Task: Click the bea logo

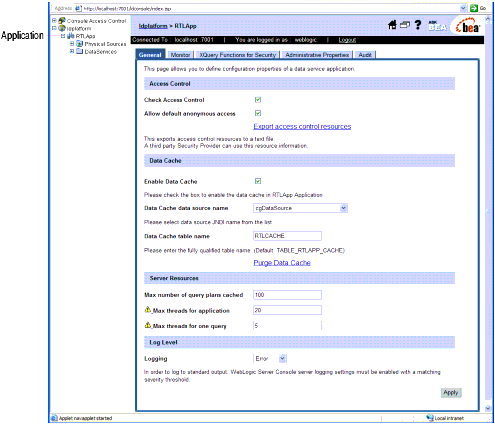Action: [x=468, y=26]
